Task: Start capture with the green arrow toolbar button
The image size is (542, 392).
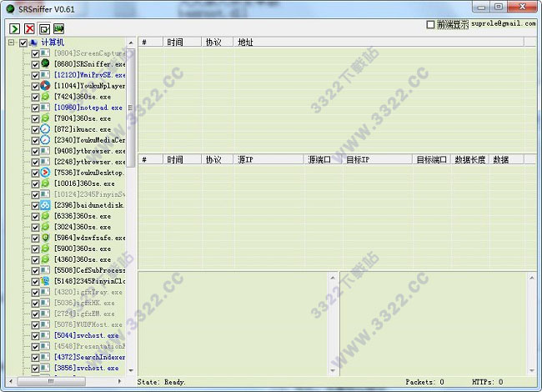Action: (x=14, y=28)
